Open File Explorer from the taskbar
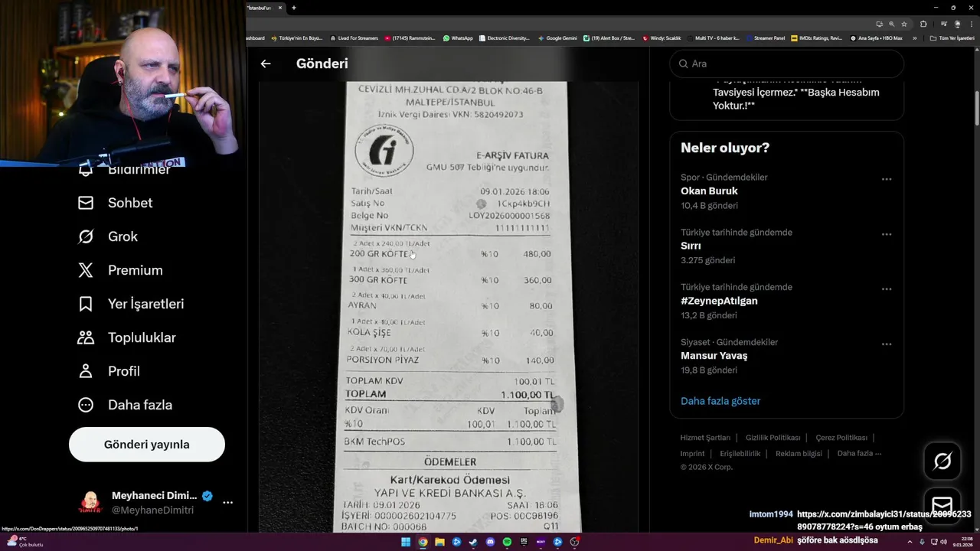Image resolution: width=980 pixels, height=551 pixels. click(439, 542)
